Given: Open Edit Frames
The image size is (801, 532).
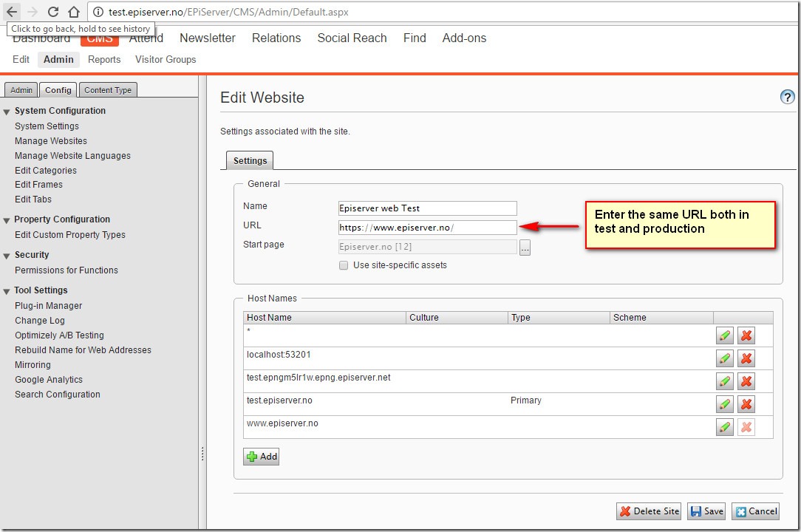Looking at the screenshot, I should pyautogui.click(x=39, y=185).
